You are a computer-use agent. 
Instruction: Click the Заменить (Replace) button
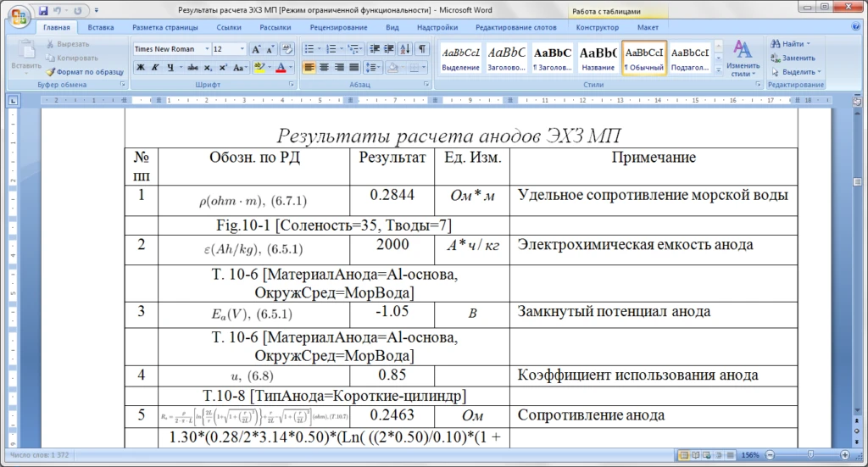tap(792, 58)
